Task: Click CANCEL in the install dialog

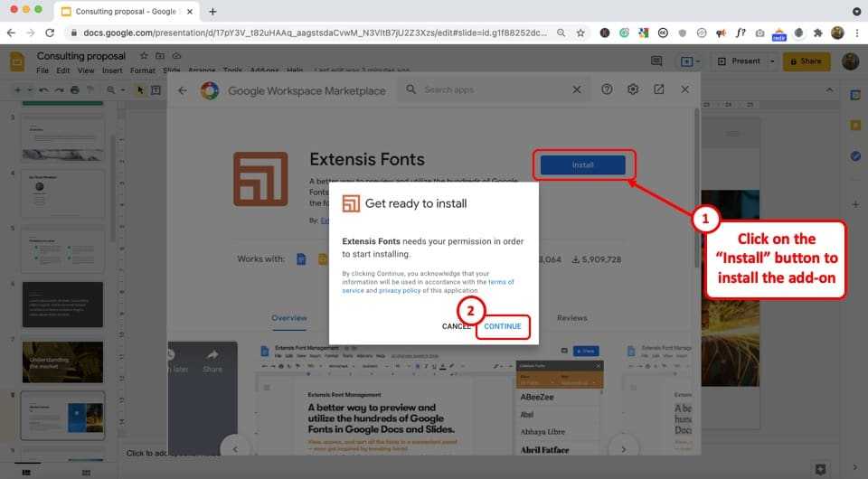Action: pos(456,326)
